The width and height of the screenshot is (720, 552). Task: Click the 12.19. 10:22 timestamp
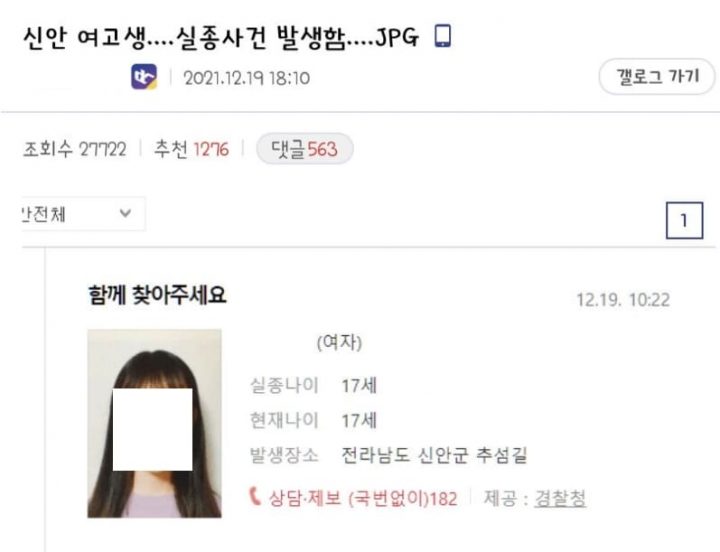pos(623,300)
